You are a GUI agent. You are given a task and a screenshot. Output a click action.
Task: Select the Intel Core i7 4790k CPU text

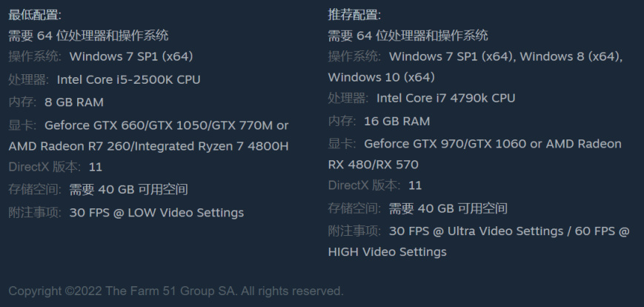tap(445, 98)
